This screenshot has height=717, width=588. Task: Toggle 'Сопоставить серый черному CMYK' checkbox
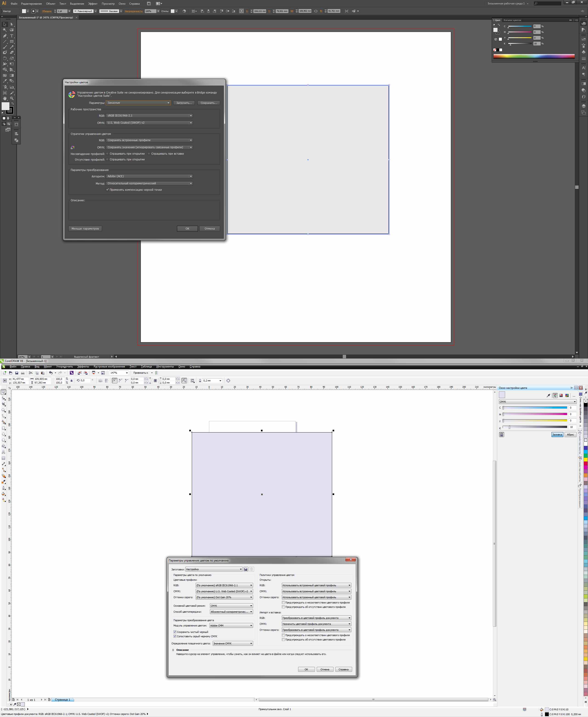pos(175,636)
